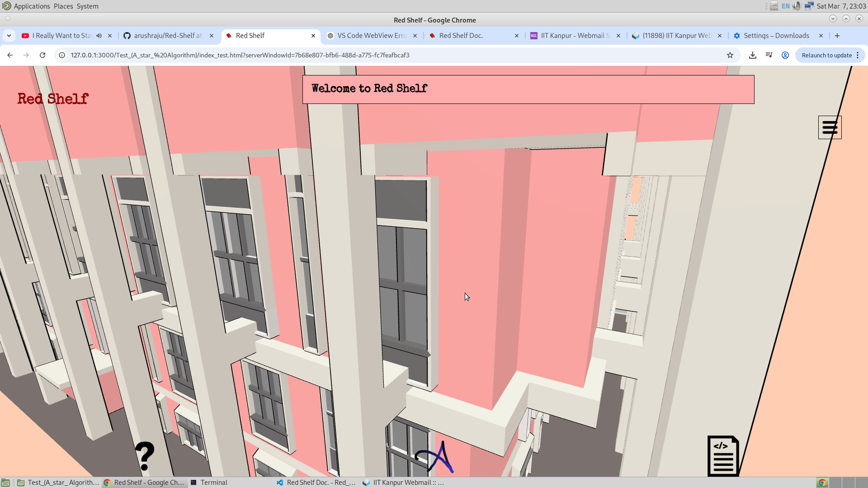Switch to arushraju/Red-Shelf GitHub tab
The height and width of the screenshot is (488, 868).
point(167,36)
